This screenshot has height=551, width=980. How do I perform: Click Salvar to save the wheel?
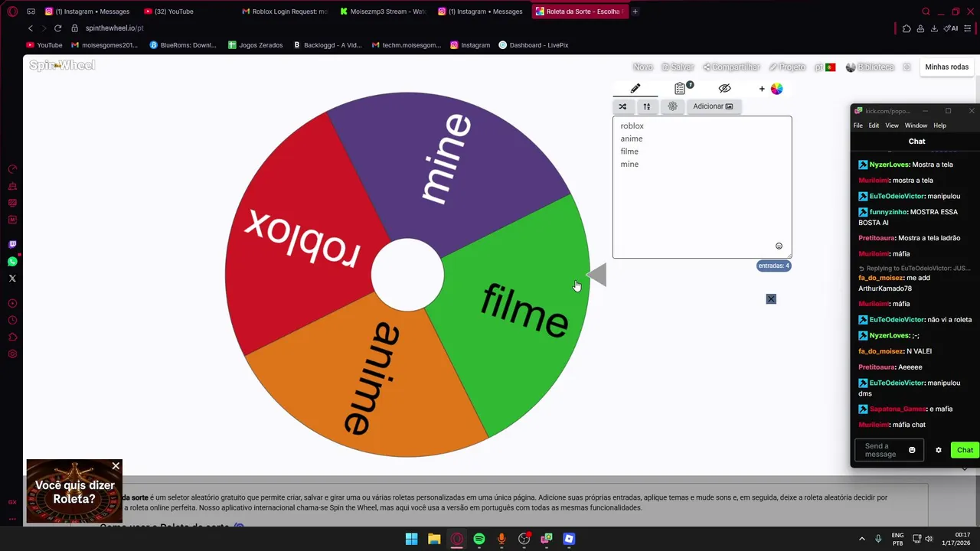pos(678,67)
